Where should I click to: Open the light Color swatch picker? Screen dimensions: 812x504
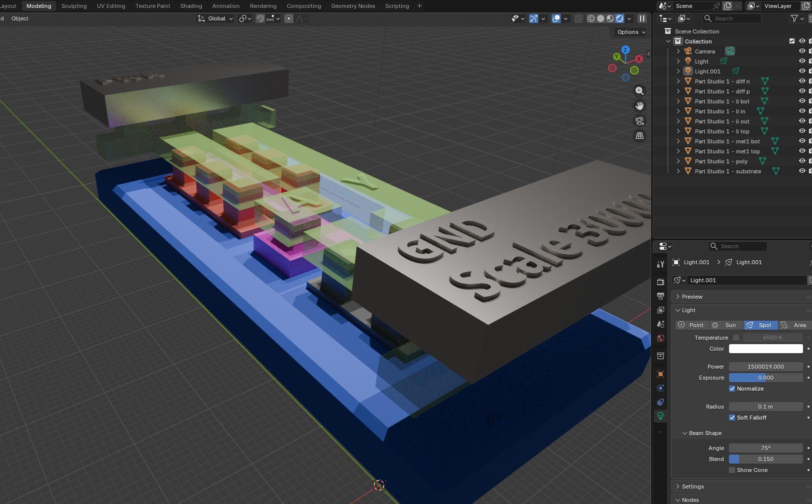pyautogui.click(x=766, y=349)
